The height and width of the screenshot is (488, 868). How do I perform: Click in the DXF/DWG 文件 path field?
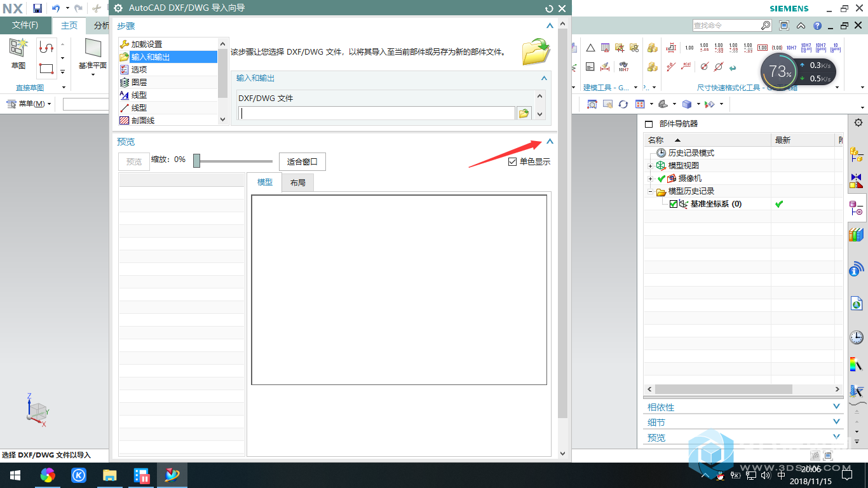[376, 113]
